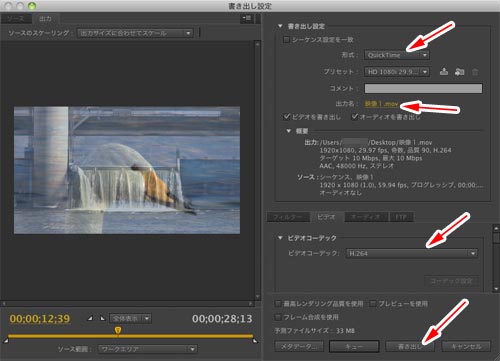The width and height of the screenshot is (500, 361).
Task: Switch to the ソース tab
Action: (x=16, y=19)
